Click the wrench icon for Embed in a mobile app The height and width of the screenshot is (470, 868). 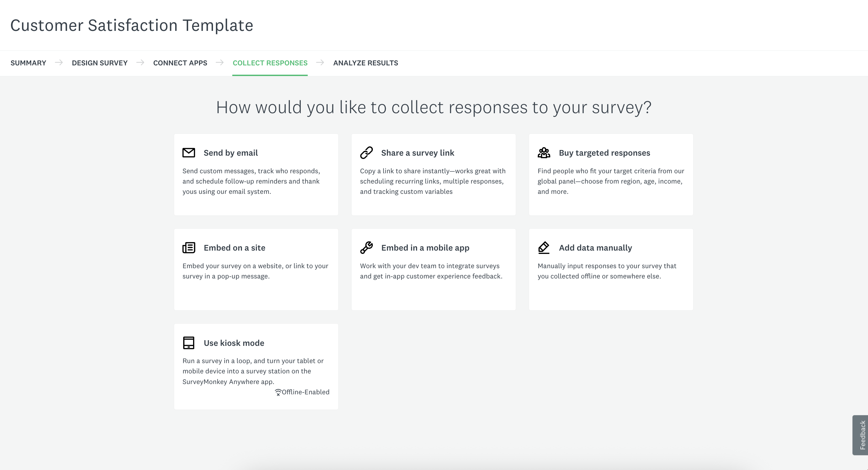[x=366, y=248]
